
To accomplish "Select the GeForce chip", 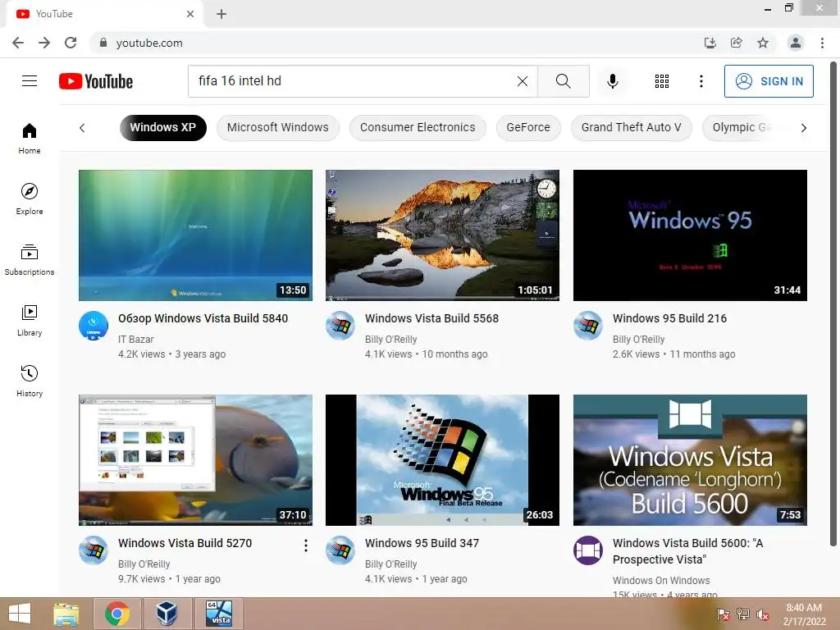I will pyautogui.click(x=528, y=127).
